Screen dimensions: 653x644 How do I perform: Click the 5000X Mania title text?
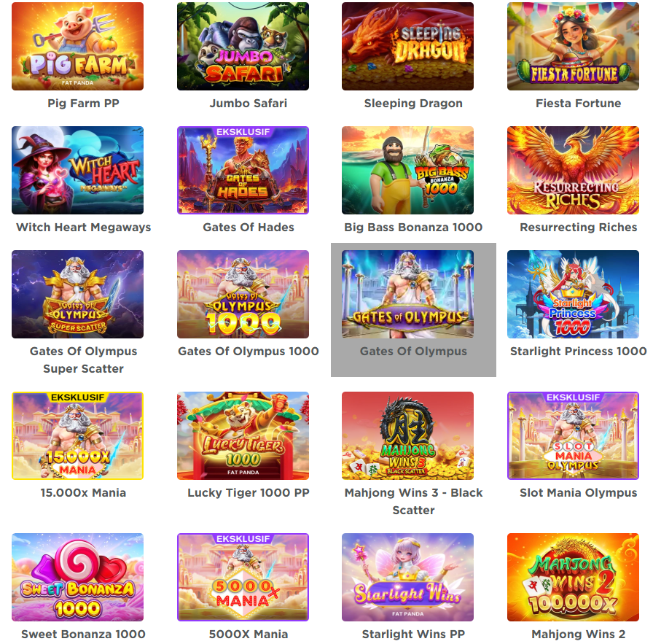249,634
